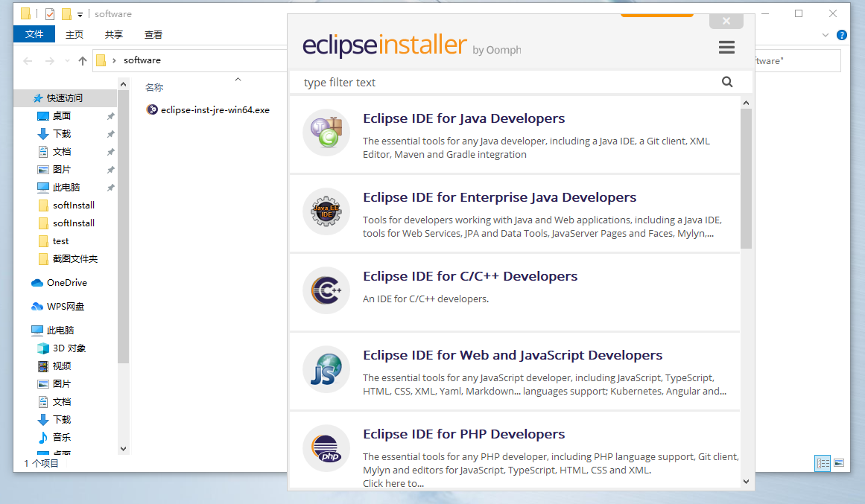Select Eclipse IDE for Enterprise Java Developers
Screen dimensions: 865x504
click(x=499, y=197)
